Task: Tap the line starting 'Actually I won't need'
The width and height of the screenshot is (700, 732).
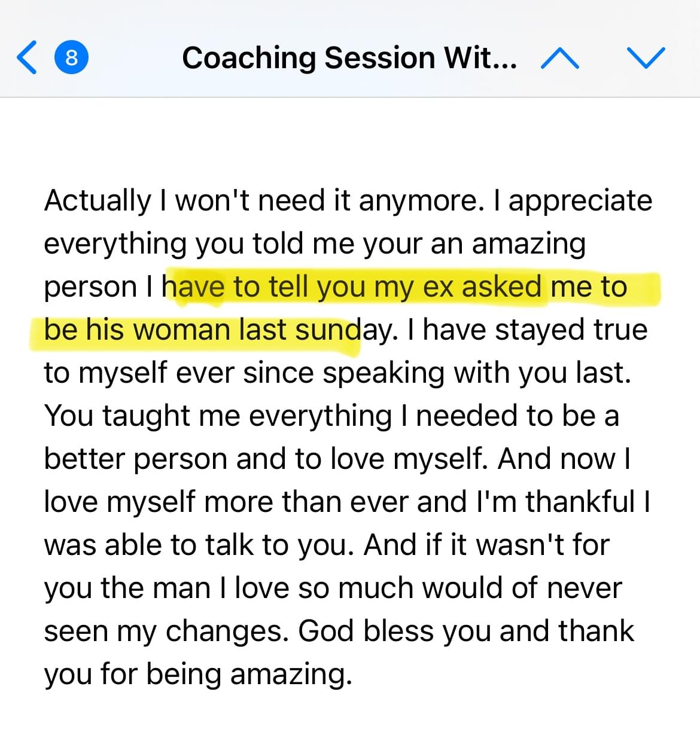Action: click(348, 201)
